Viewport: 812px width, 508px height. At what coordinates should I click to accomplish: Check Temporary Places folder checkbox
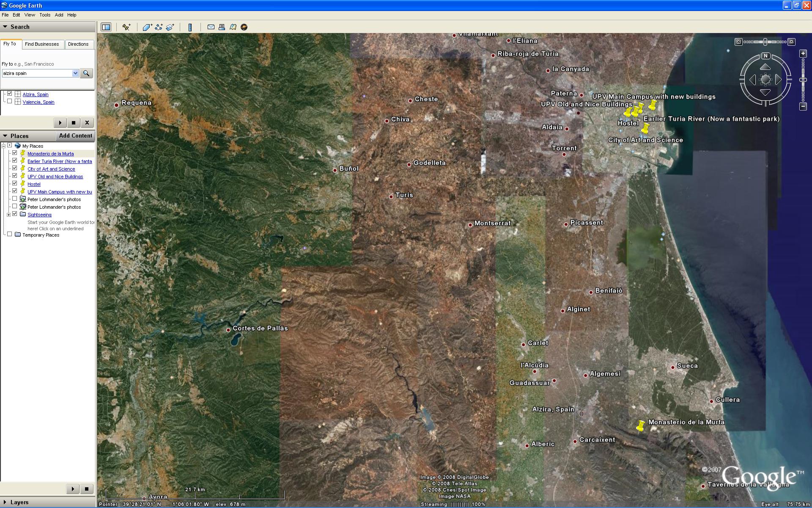point(10,235)
